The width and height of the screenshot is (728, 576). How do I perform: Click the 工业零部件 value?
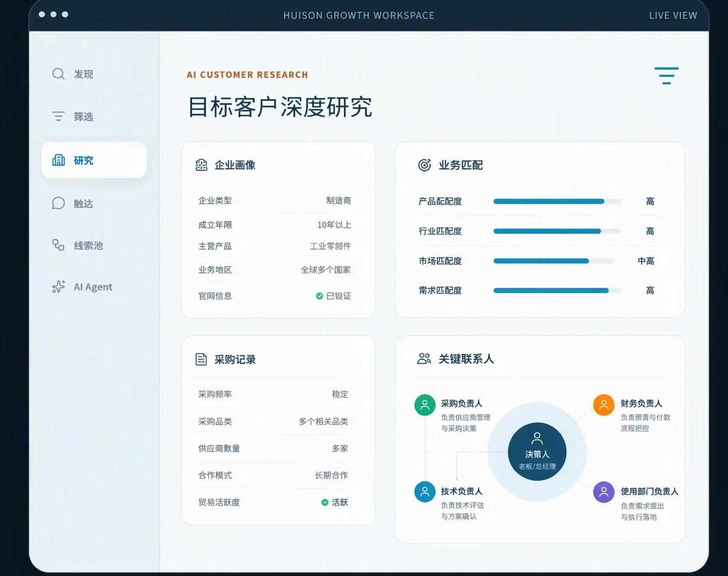(x=331, y=246)
